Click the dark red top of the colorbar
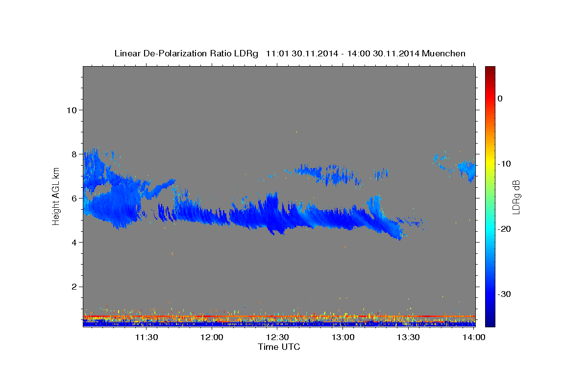This screenshot has width=588, height=392. [490, 71]
